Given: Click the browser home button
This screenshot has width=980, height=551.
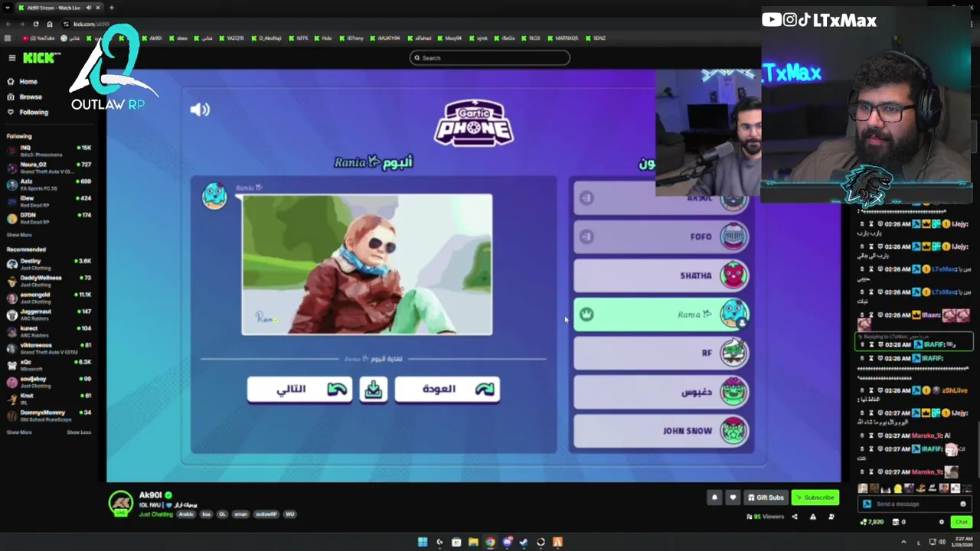Looking at the screenshot, I should coord(50,24).
